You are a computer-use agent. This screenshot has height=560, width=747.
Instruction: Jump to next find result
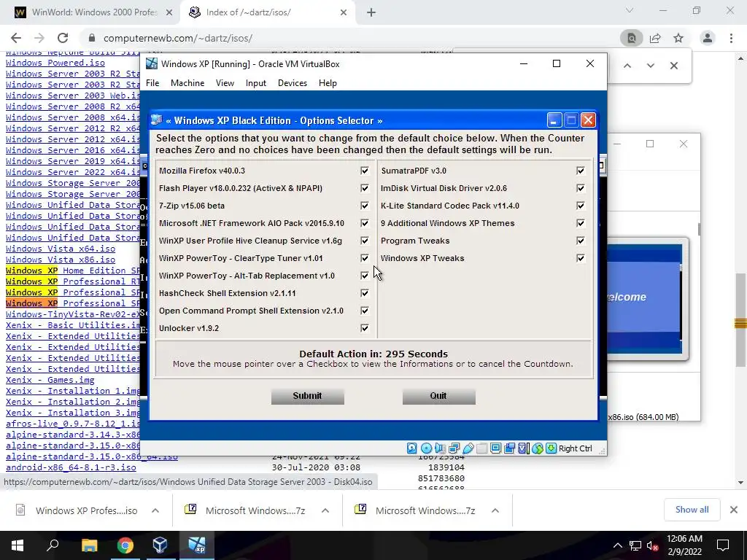650,66
